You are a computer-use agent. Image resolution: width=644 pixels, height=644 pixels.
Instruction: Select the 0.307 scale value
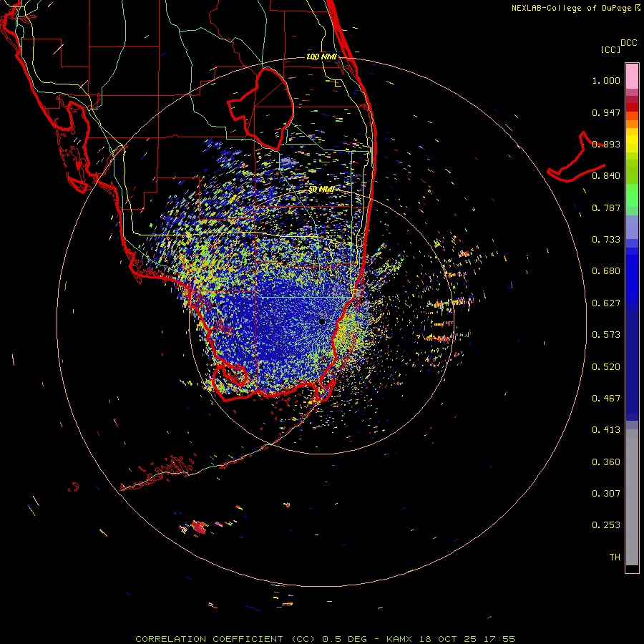coord(606,494)
